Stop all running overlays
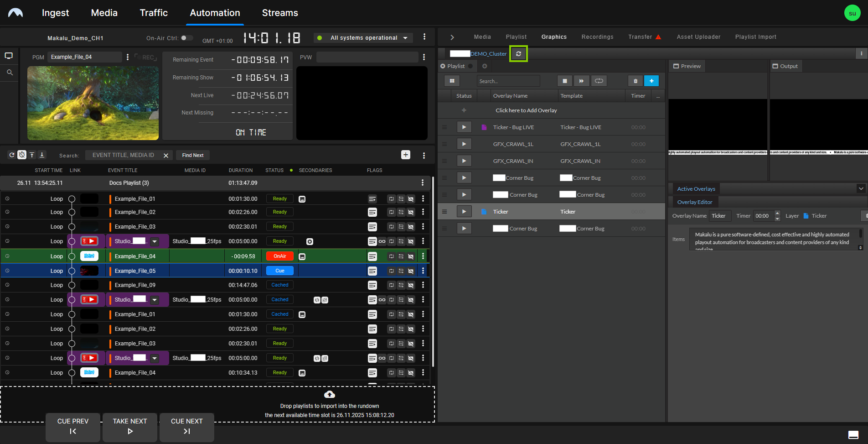The height and width of the screenshot is (444, 868). (x=565, y=81)
